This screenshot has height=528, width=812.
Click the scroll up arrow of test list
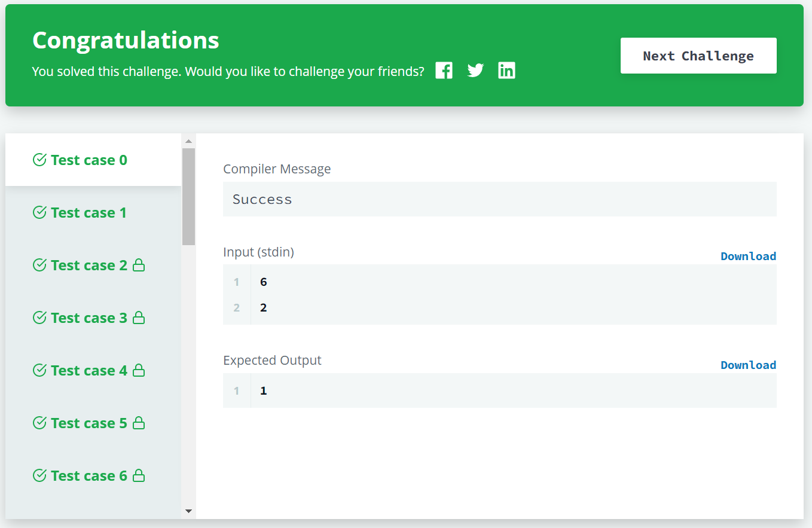click(188, 141)
